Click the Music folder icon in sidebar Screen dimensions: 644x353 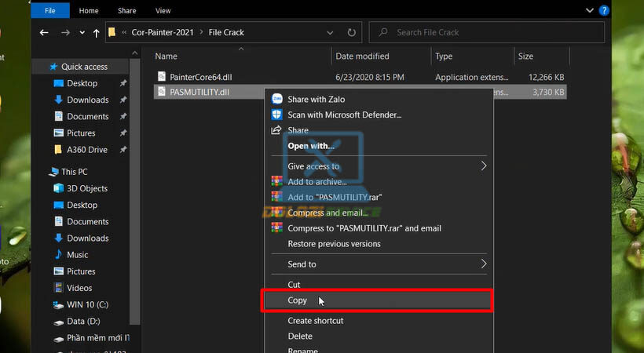58,255
